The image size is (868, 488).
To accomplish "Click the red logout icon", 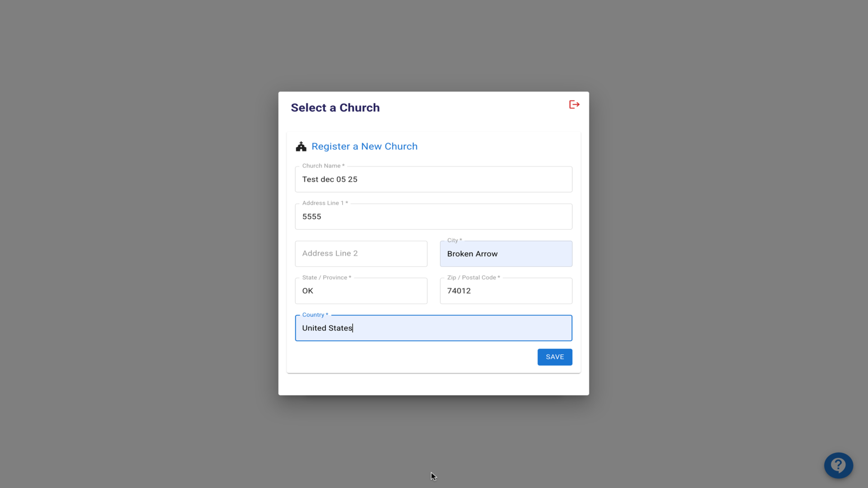I will (574, 105).
